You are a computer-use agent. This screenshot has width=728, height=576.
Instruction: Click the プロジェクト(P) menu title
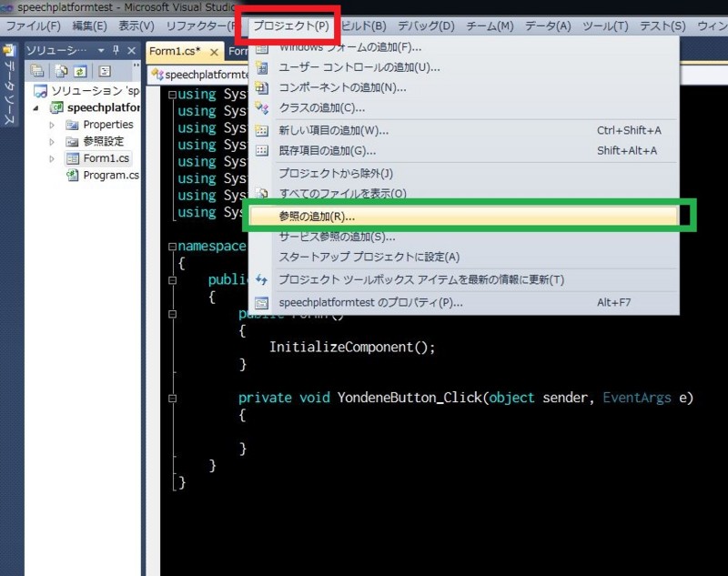(291, 26)
